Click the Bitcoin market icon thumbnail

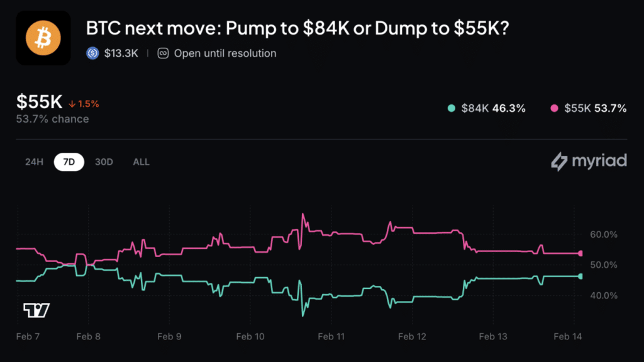click(x=42, y=38)
